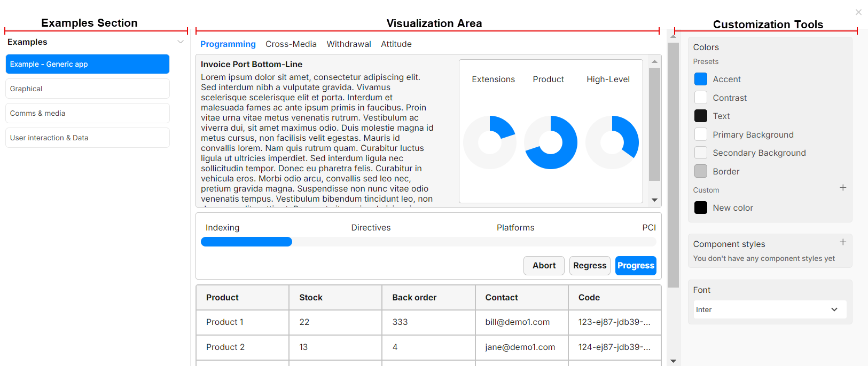Select the Comms & media example

point(88,113)
